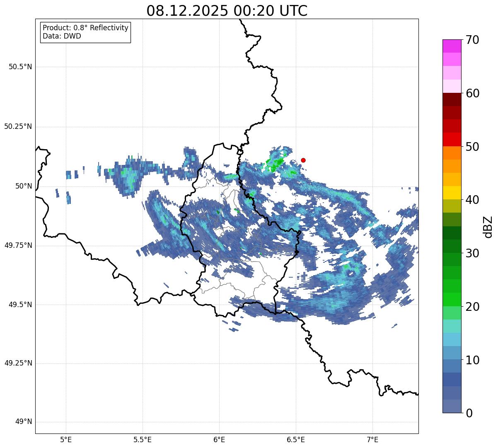Click the 50.5°N latitude label

pyautogui.click(x=20, y=67)
